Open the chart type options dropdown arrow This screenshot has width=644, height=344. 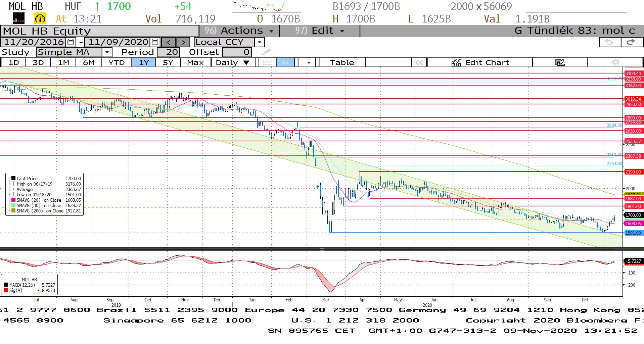[309, 62]
